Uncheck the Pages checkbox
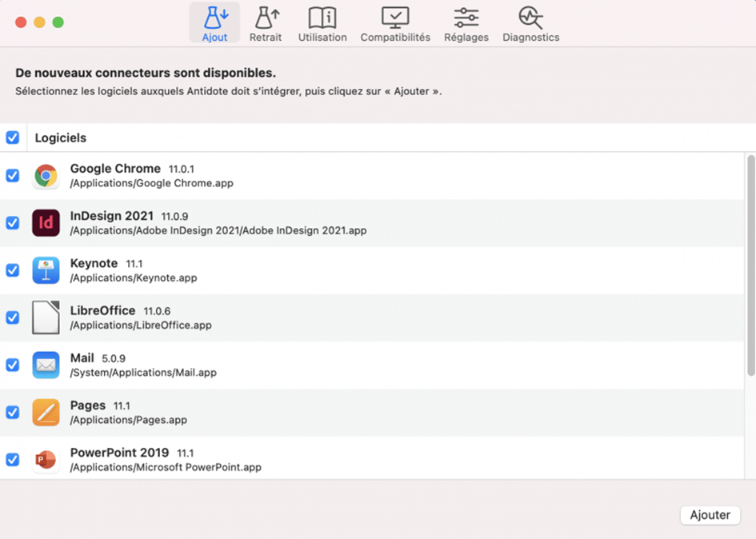This screenshot has width=756, height=539. [x=13, y=412]
